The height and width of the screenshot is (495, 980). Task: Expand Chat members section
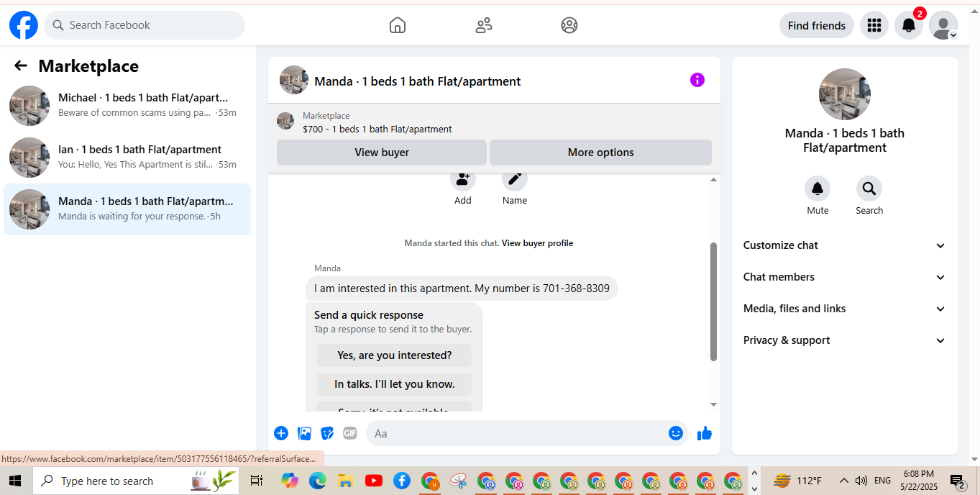point(845,277)
